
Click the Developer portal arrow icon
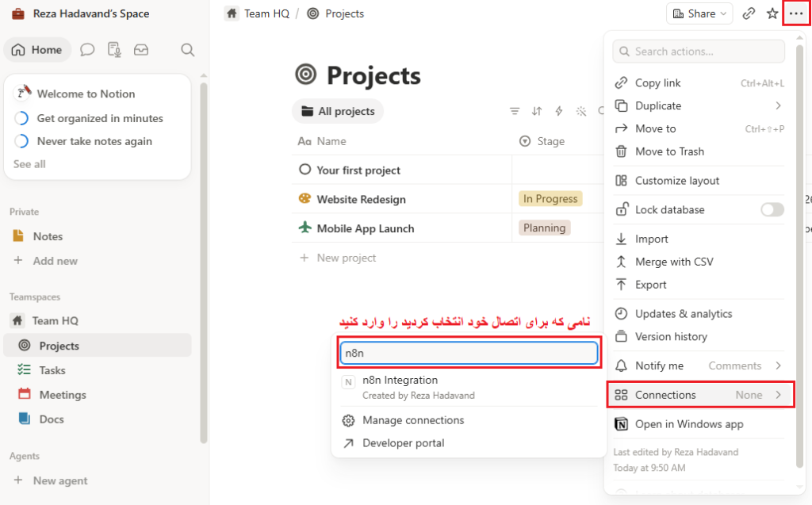coord(349,443)
